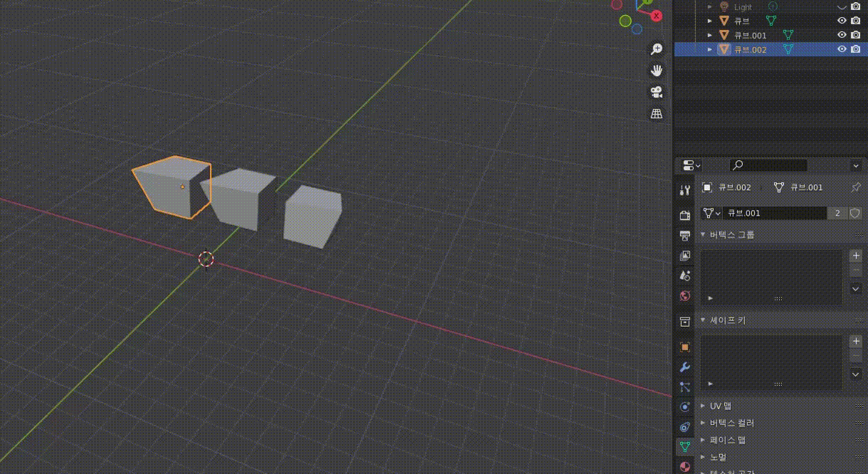Click the fake user shield icon
This screenshot has width=868, height=474.
pyautogui.click(x=855, y=213)
